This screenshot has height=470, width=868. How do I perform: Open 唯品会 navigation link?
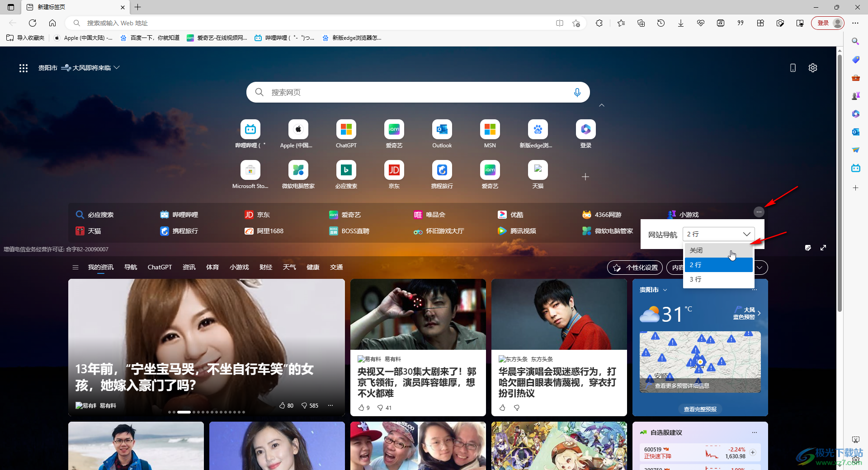[429, 215]
